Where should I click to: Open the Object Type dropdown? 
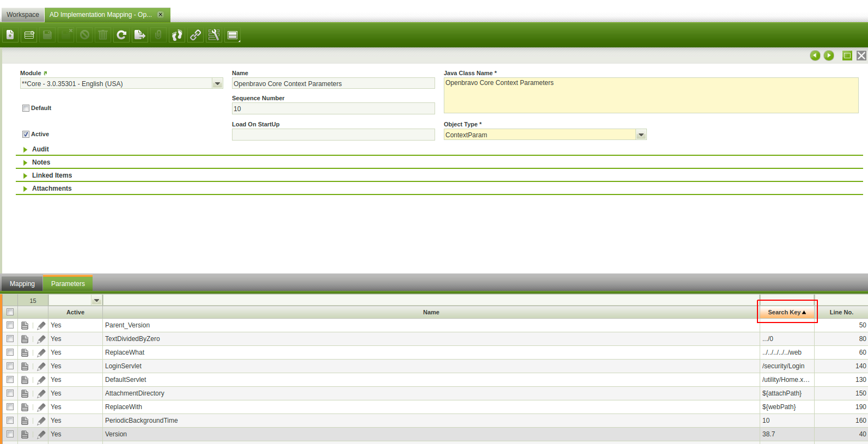641,135
